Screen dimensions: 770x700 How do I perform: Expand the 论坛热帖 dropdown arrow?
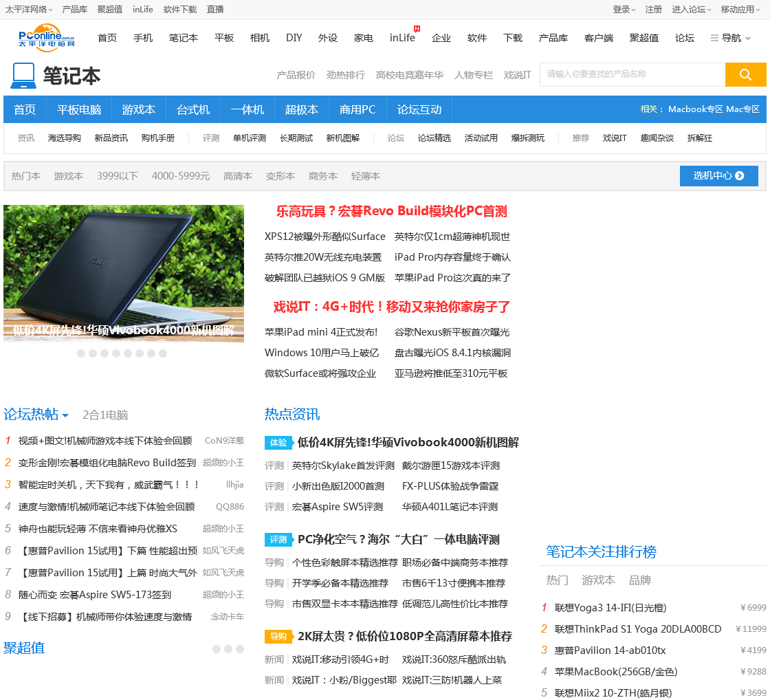[x=65, y=415]
